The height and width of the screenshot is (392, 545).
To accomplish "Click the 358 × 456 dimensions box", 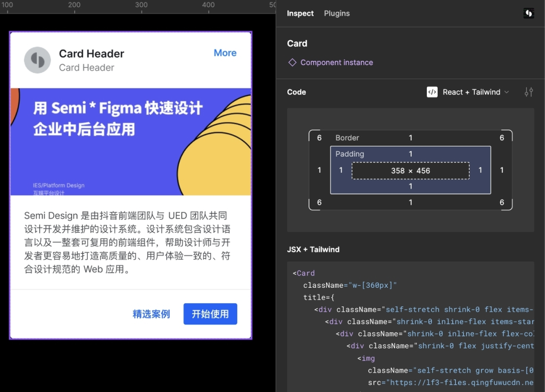I will tap(410, 171).
